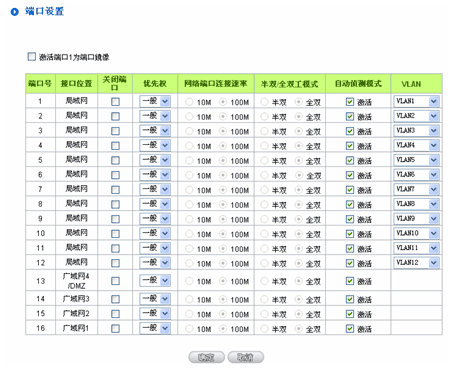The width and height of the screenshot is (450, 368).
Task: Select 10M speed for port 15
Action: point(189,314)
